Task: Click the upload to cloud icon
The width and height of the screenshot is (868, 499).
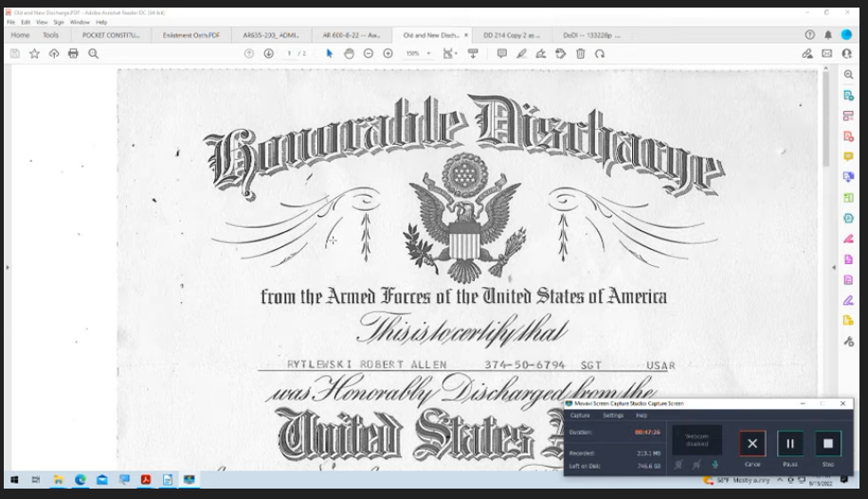Action: pos(54,54)
